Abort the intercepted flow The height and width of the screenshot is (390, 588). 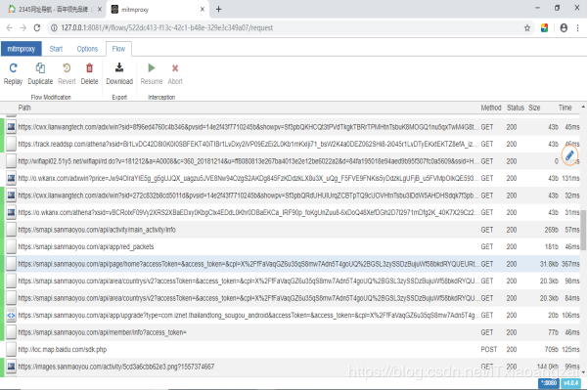point(175,68)
